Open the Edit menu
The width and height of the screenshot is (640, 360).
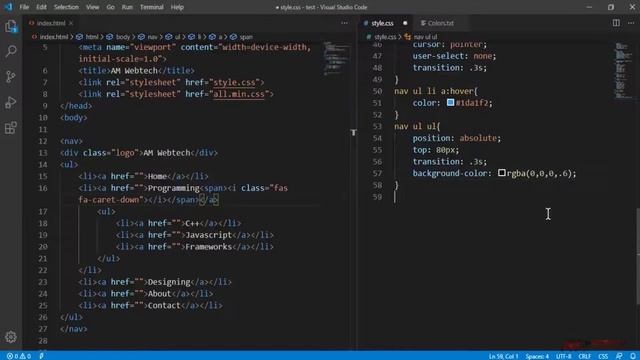tap(41, 7)
